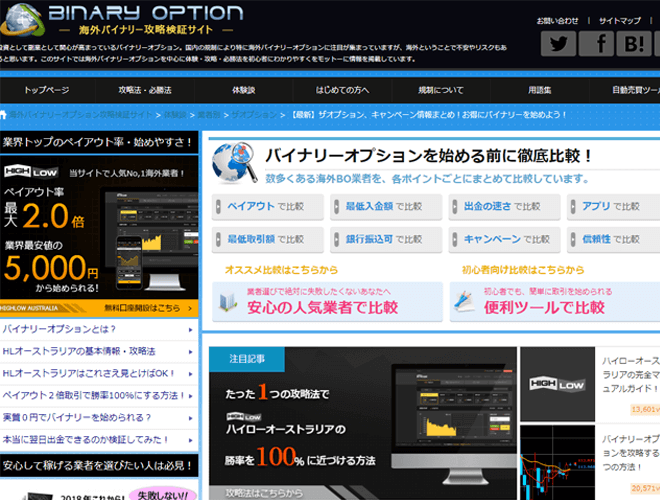The width and height of the screenshot is (660, 500).
Task: Click the BINARY OPTION site title
Action: [146, 13]
